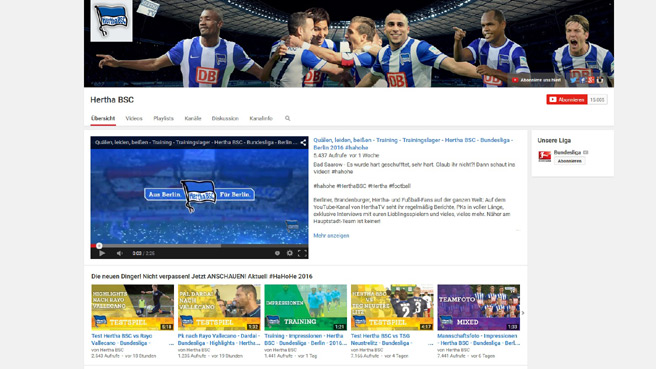Image resolution: width=656 pixels, height=369 pixels.
Task: Click the Hertha BSC flag channel avatar
Action: [111, 20]
